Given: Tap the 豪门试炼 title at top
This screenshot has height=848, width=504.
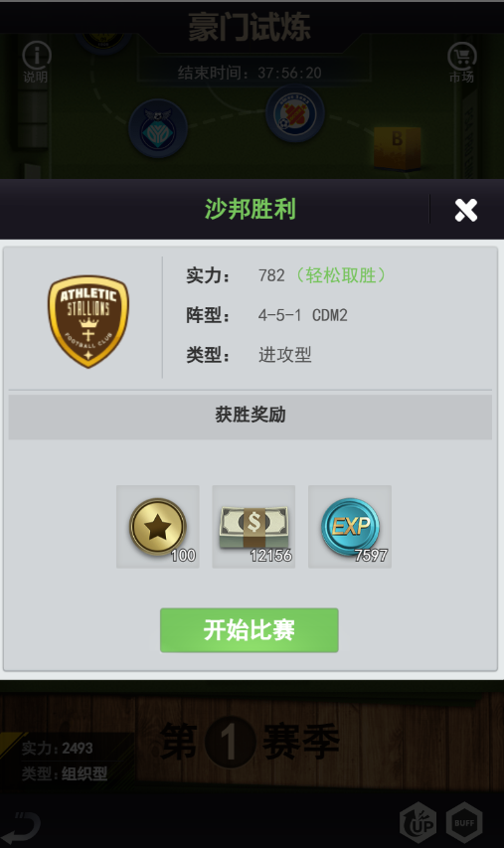Looking at the screenshot, I should pos(250,27).
